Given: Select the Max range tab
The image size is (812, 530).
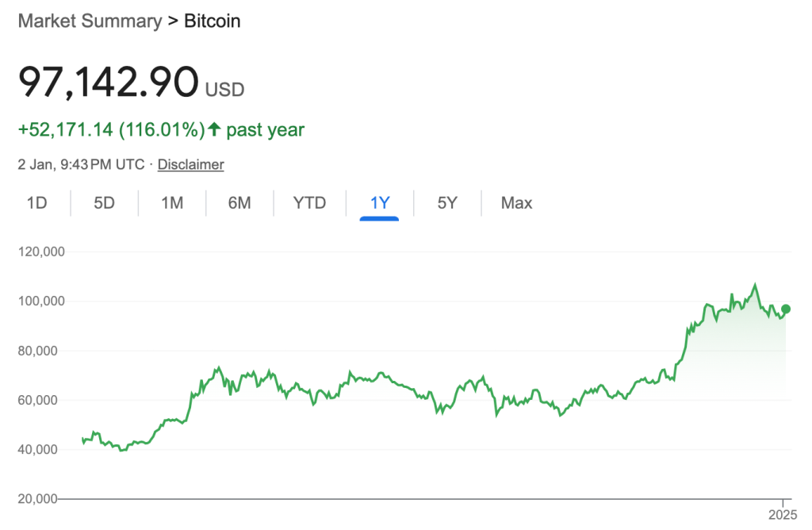Looking at the screenshot, I should click(516, 203).
